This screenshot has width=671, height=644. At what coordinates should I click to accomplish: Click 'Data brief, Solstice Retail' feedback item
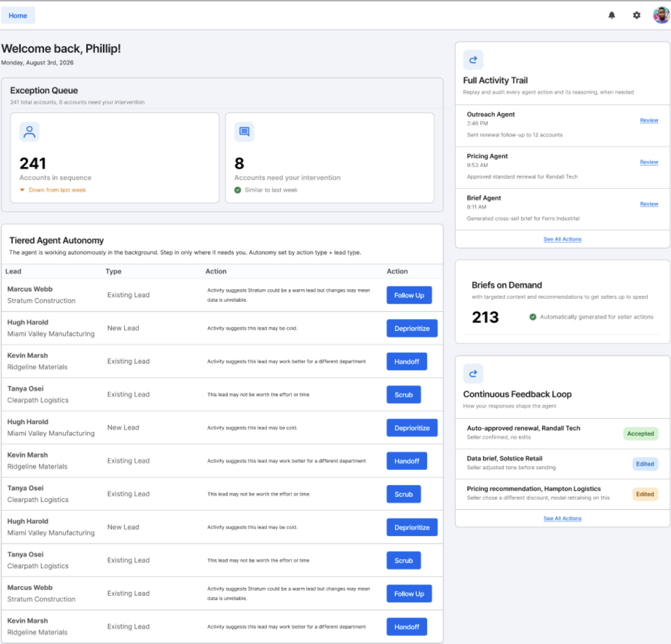point(505,458)
